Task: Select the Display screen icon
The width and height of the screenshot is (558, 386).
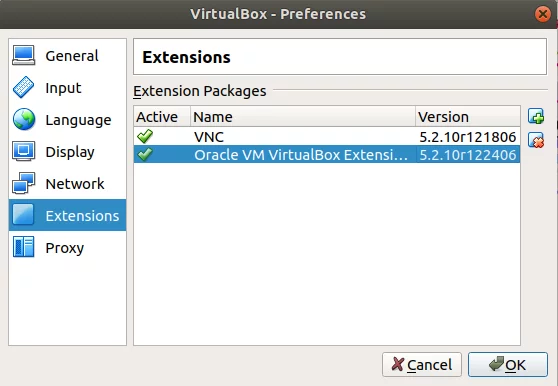Action: click(x=23, y=151)
